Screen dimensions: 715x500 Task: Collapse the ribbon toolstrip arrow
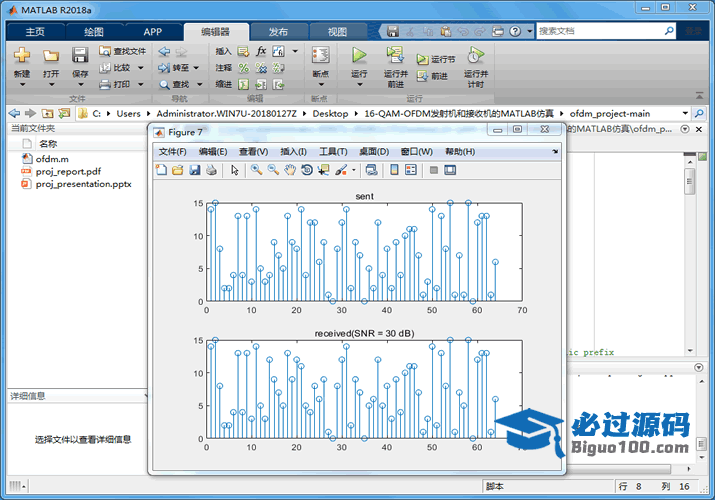point(699,95)
